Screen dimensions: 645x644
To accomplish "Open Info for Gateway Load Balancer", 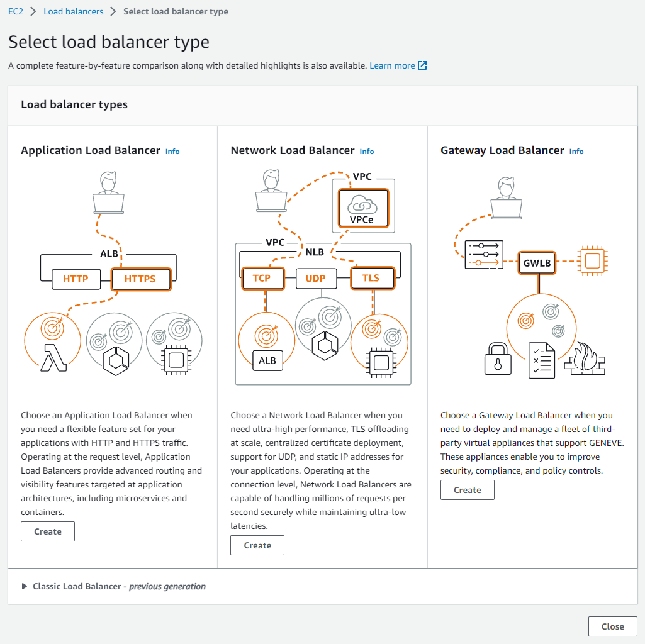I will pos(576,152).
